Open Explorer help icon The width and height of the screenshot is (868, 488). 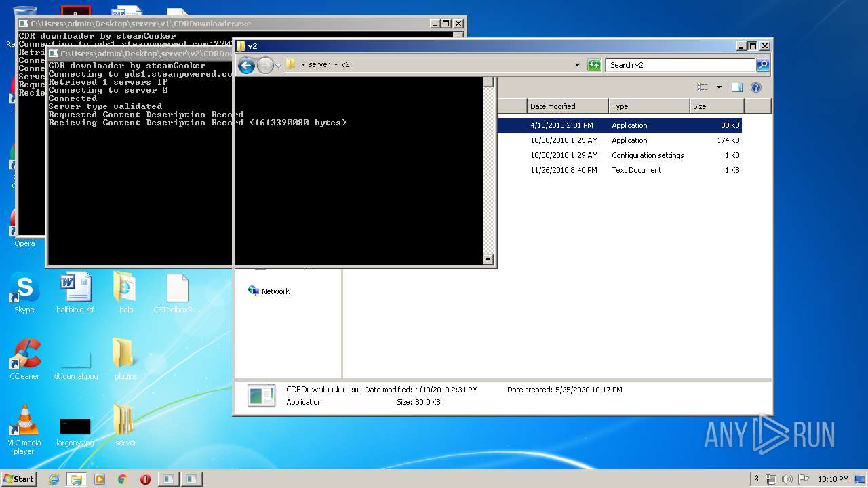[756, 87]
